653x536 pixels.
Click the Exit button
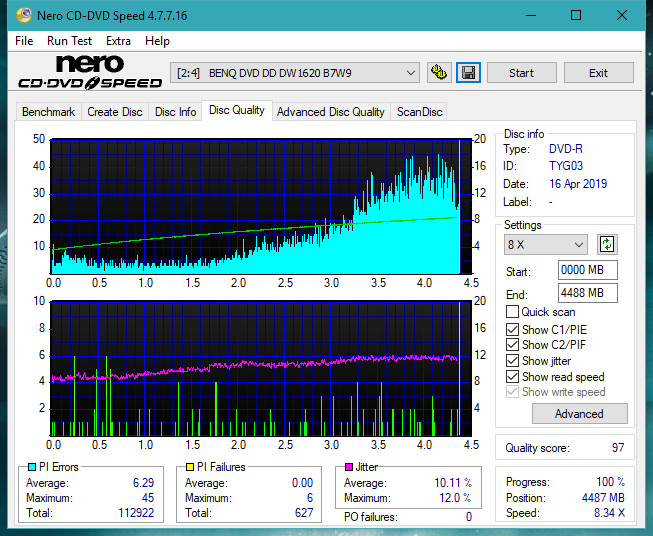[598, 73]
